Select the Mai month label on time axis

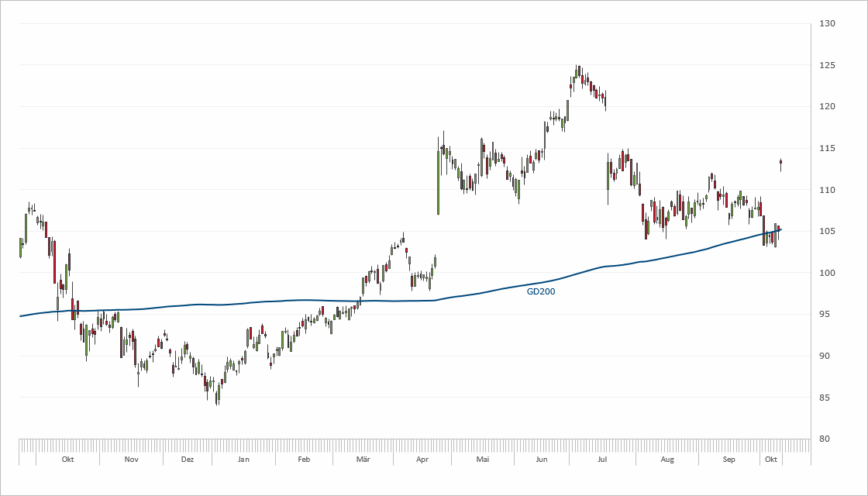[483, 460]
